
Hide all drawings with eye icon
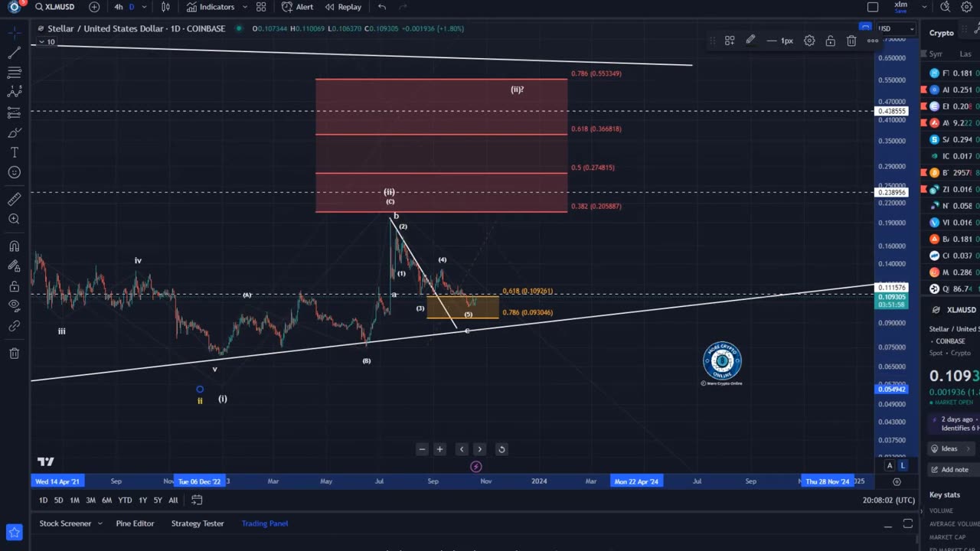click(x=14, y=306)
